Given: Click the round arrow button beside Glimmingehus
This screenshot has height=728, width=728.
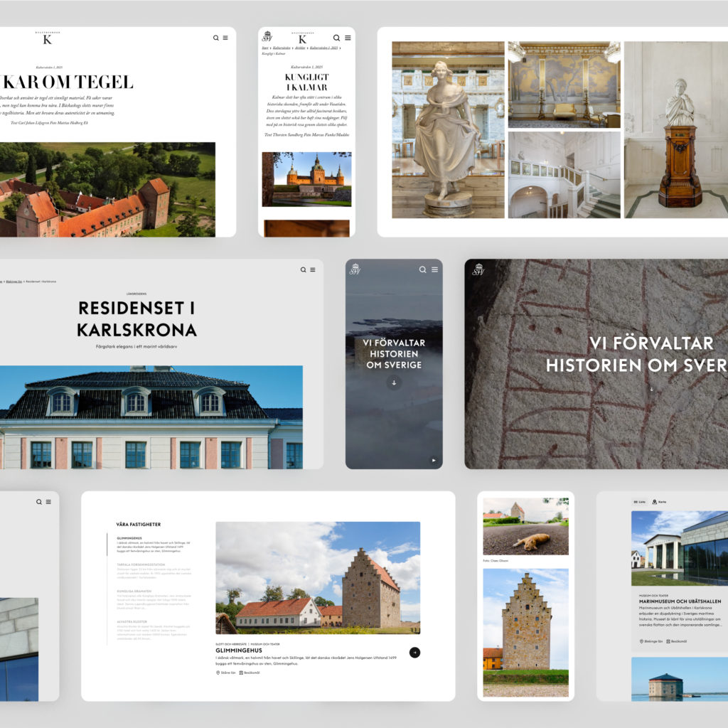Looking at the screenshot, I should (x=414, y=653).
